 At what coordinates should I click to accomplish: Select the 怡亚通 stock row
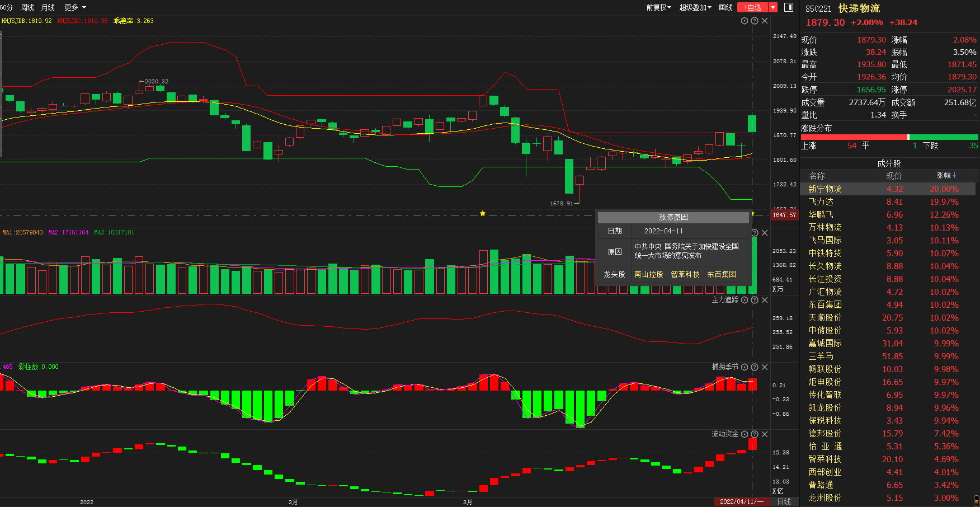click(888, 447)
